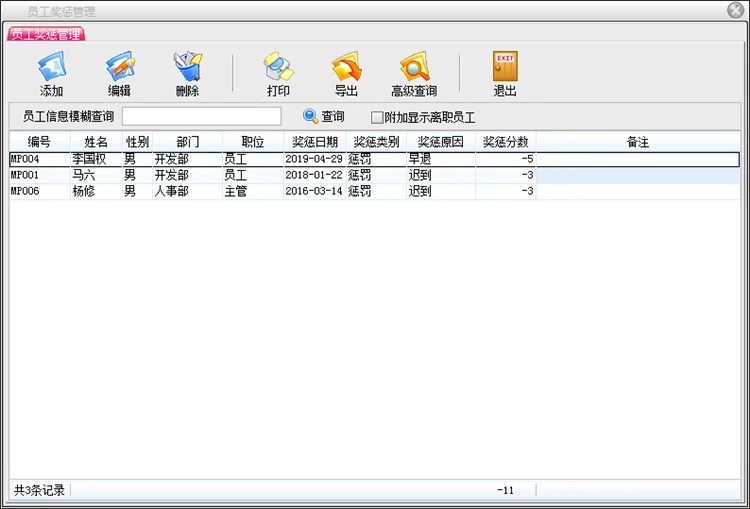This screenshot has height=509, width=750.
Task: Select row cell MP001
Action: [x=40, y=175]
